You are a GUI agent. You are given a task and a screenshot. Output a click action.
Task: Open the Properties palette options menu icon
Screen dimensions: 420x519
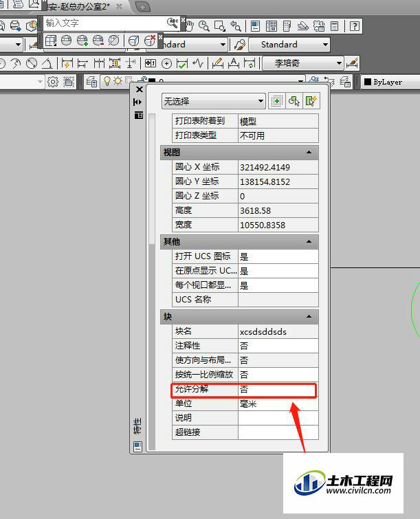[x=139, y=115]
